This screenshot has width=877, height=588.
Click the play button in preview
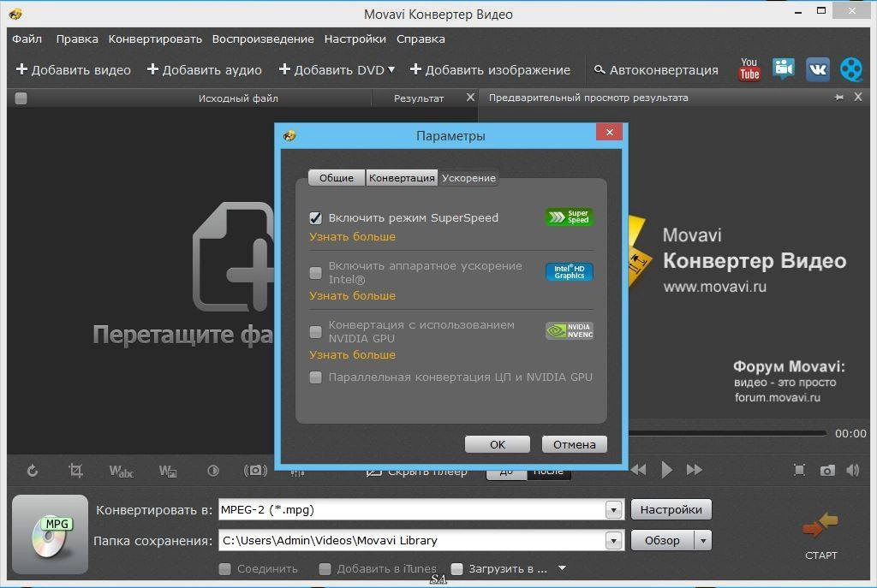[666, 470]
